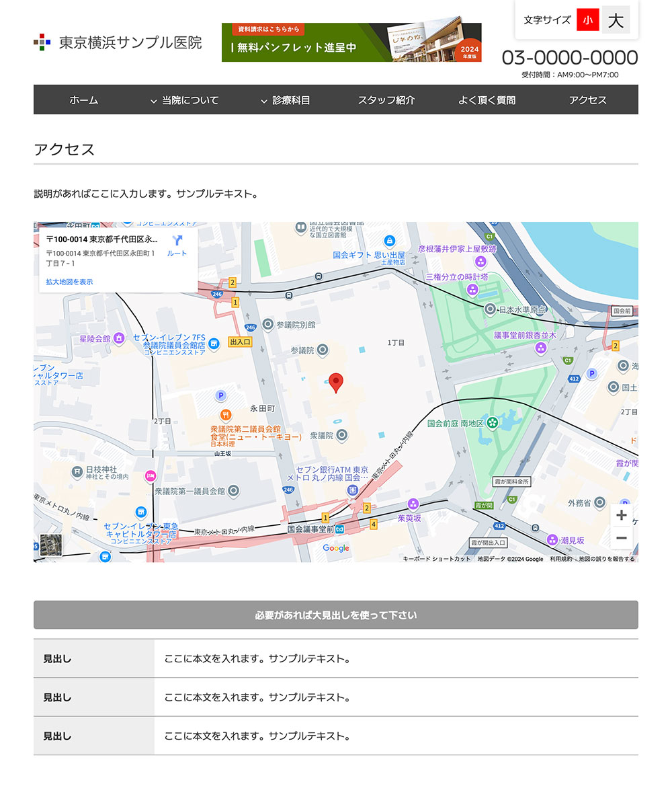
Task: Click the phone number 03-0000-0000
Action: click(x=570, y=58)
